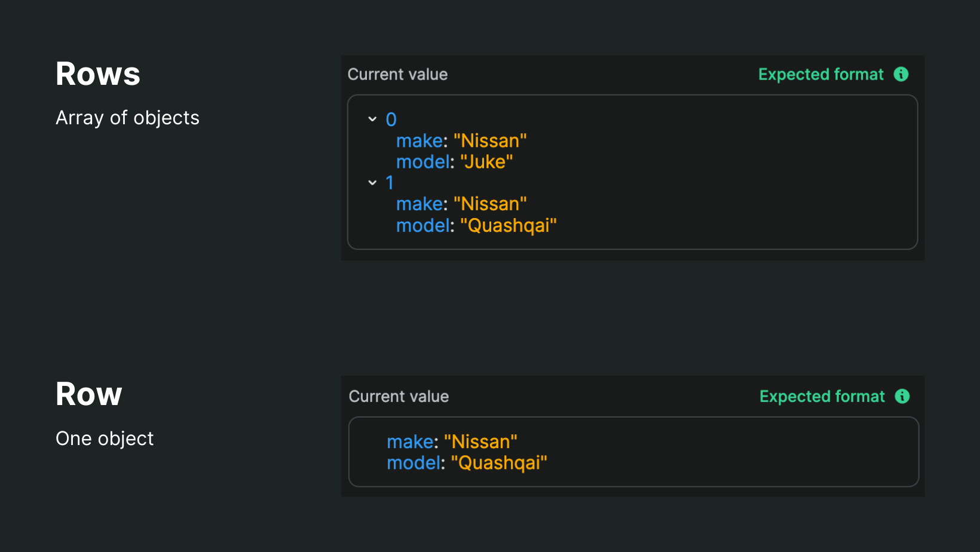
Task: Click info icon in Row panel
Action: pos(902,396)
